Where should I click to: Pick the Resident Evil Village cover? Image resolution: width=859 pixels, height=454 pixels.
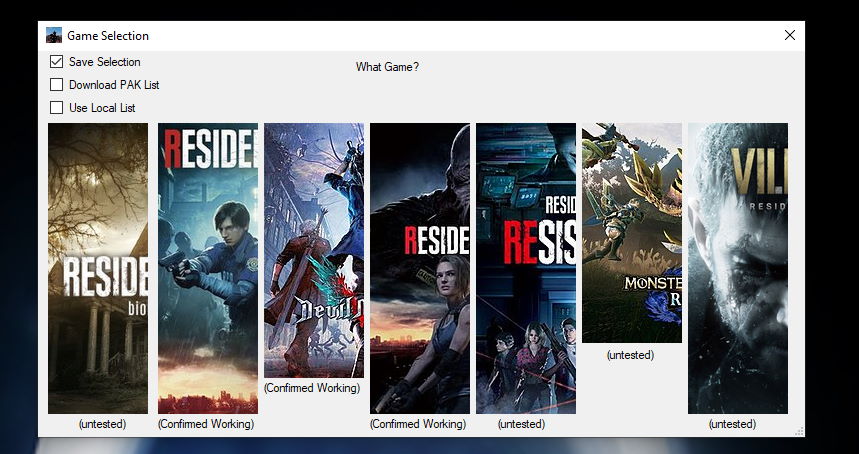[738, 268]
